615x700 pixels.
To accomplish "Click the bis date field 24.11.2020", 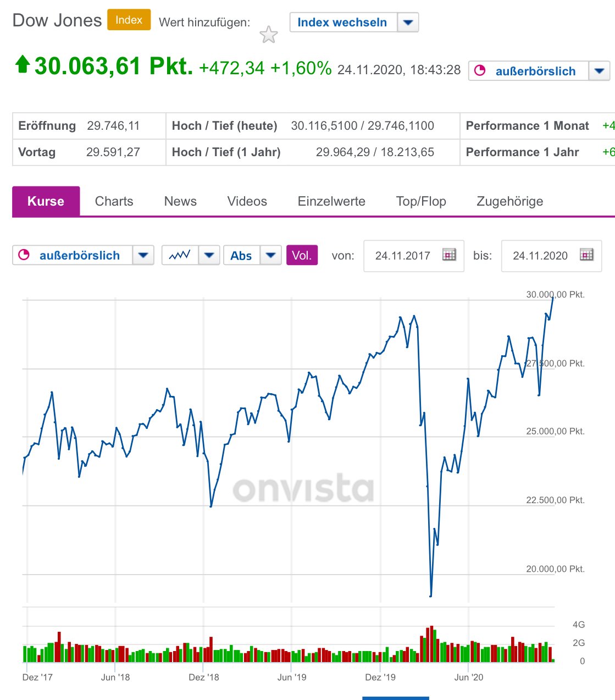I will pyautogui.click(x=540, y=256).
